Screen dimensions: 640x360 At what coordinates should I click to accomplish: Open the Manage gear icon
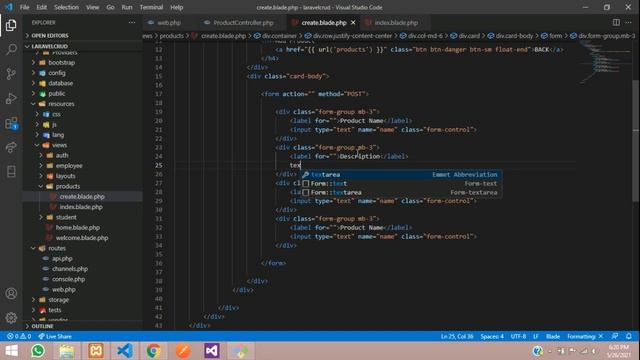click(x=11, y=318)
